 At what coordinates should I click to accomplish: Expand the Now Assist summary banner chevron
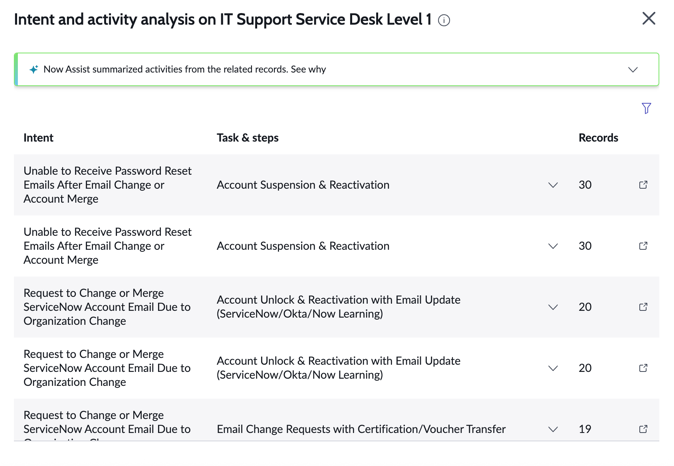pos(633,70)
